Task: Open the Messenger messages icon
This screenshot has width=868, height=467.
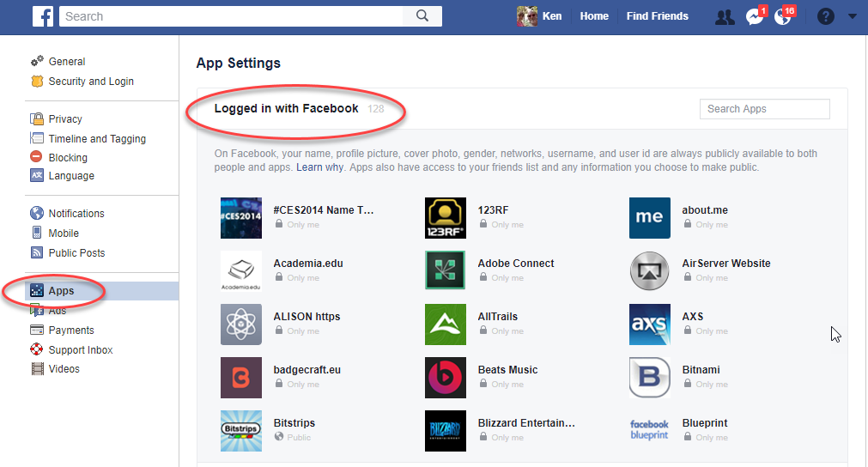Action: click(755, 16)
